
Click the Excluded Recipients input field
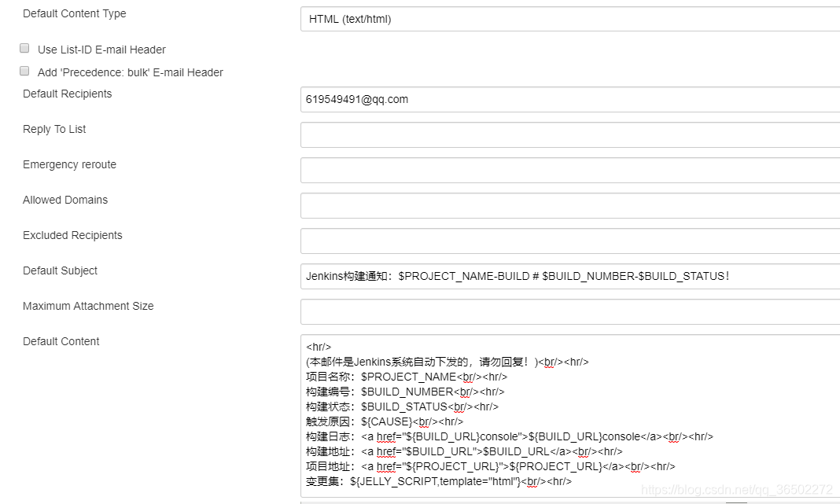[570, 241]
